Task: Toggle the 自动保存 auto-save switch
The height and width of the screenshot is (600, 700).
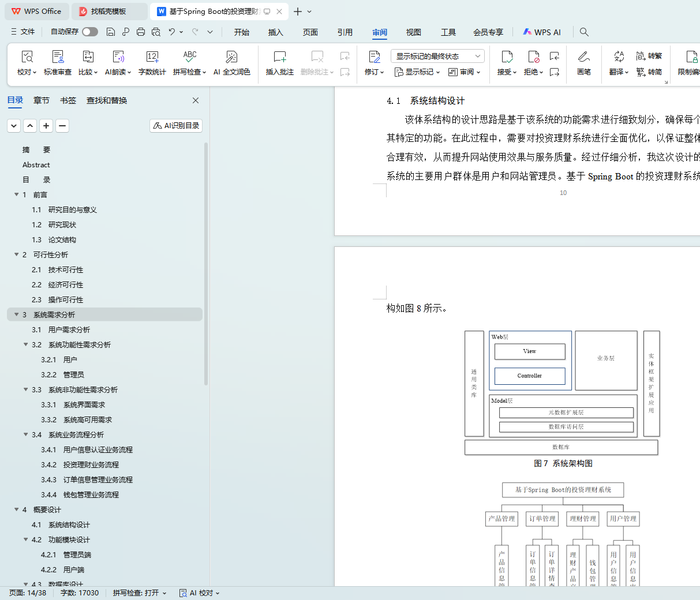Action: (x=89, y=32)
